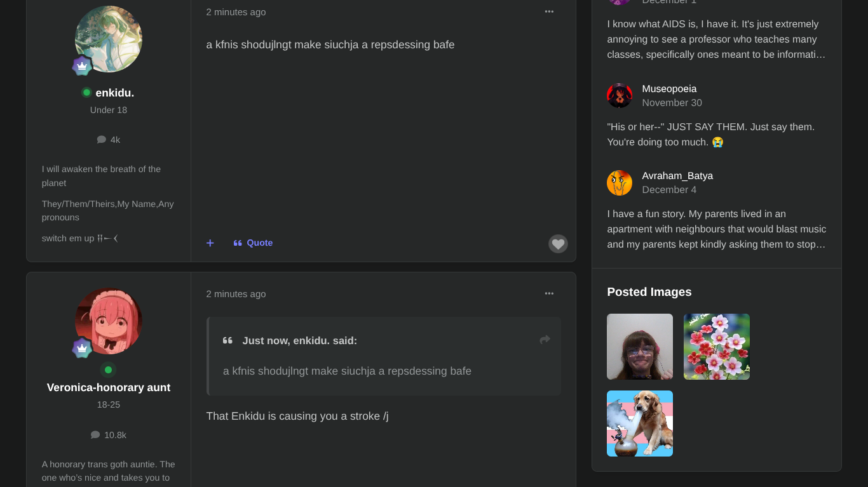868x487 pixels.
Task: Visit Veronica-honorary aunt's profile name link
Action: point(109,387)
